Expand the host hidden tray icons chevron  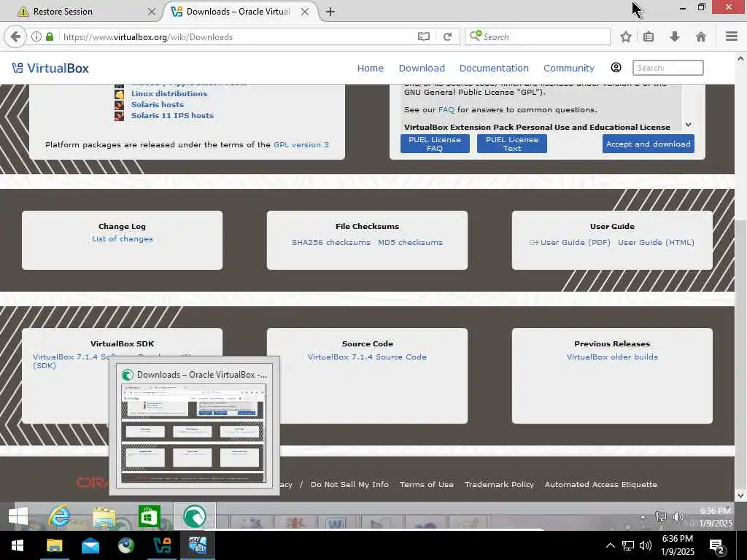coord(611,545)
